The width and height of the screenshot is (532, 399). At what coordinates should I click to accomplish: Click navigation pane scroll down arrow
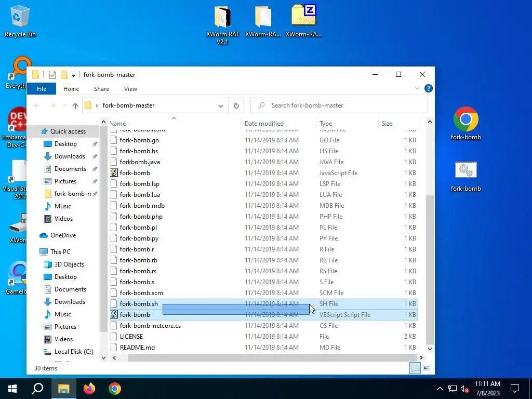pos(103,357)
